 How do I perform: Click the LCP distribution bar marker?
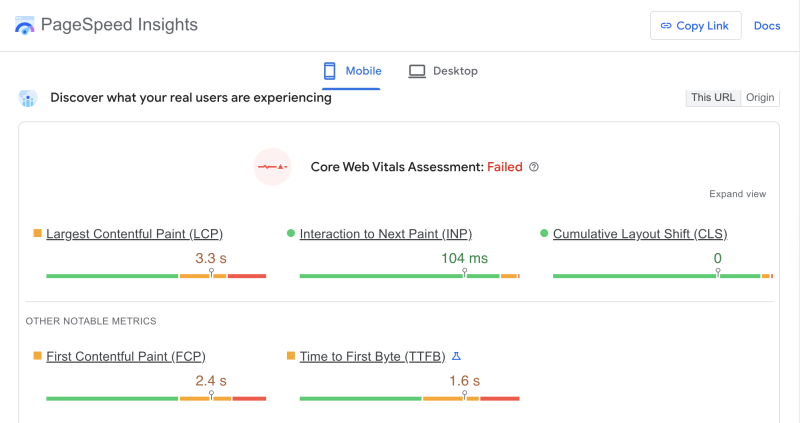pyautogui.click(x=211, y=273)
